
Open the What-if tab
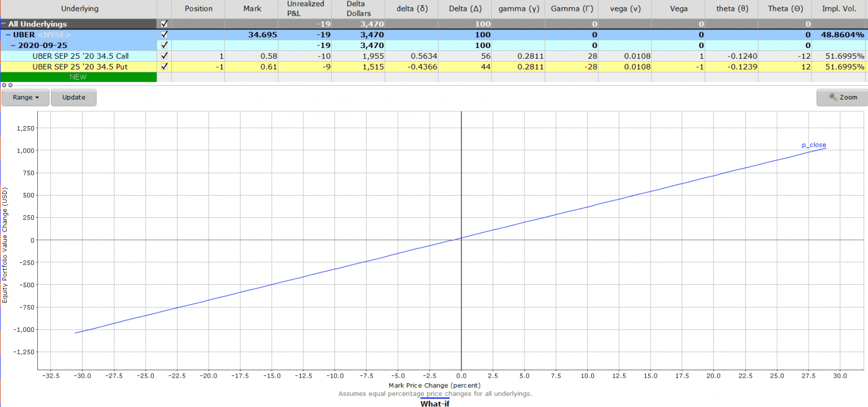click(434, 403)
